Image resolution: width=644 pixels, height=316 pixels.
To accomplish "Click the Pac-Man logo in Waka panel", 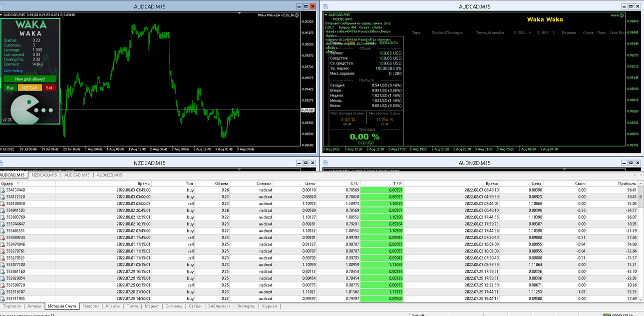I will pos(25,110).
